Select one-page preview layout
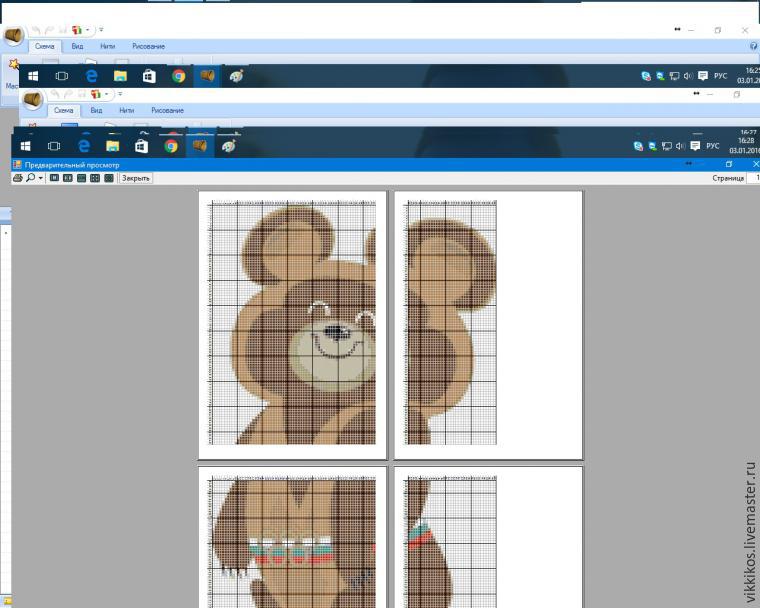 pyautogui.click(x=54, y=178)
